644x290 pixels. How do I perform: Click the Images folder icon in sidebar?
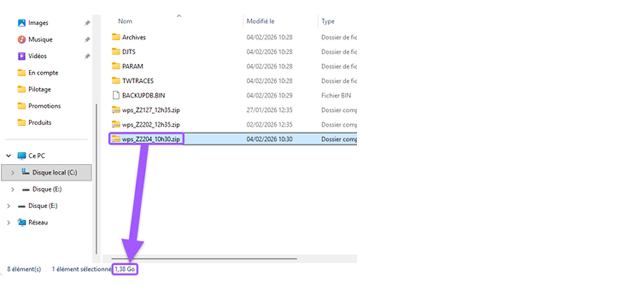pos(21,23)
